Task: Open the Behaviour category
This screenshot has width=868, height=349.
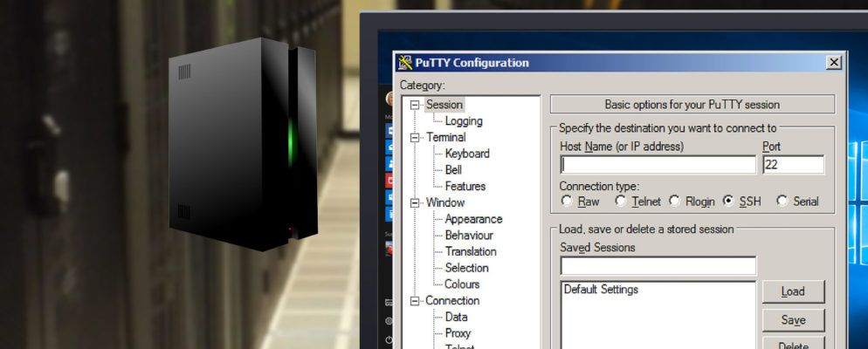Action: [x=469, y=236]
